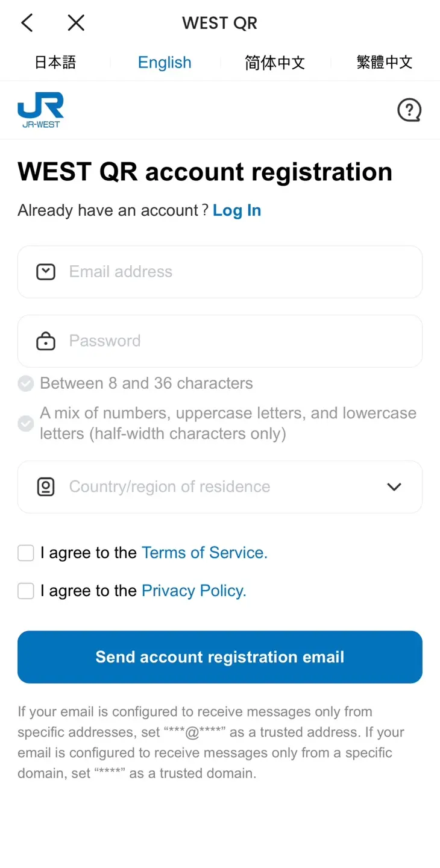Tap the JR-WEST logo
This screenshot has width=440, height=868.
[x=40, y=110]
